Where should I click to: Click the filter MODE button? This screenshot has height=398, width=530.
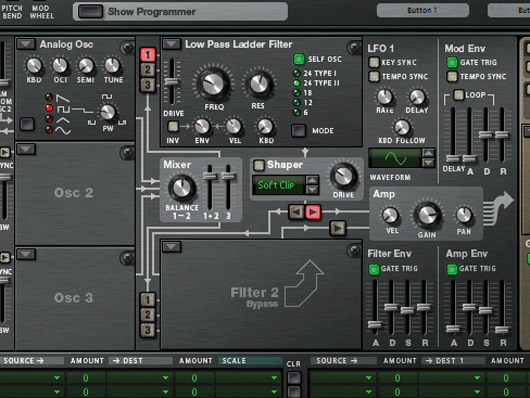[298, 131]
